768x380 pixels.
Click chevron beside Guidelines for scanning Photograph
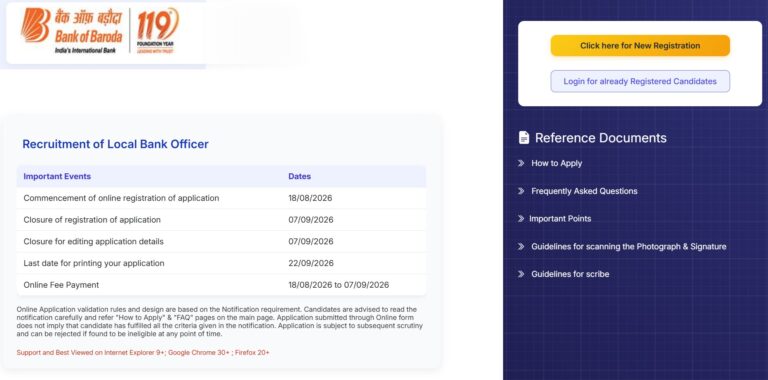521,246
